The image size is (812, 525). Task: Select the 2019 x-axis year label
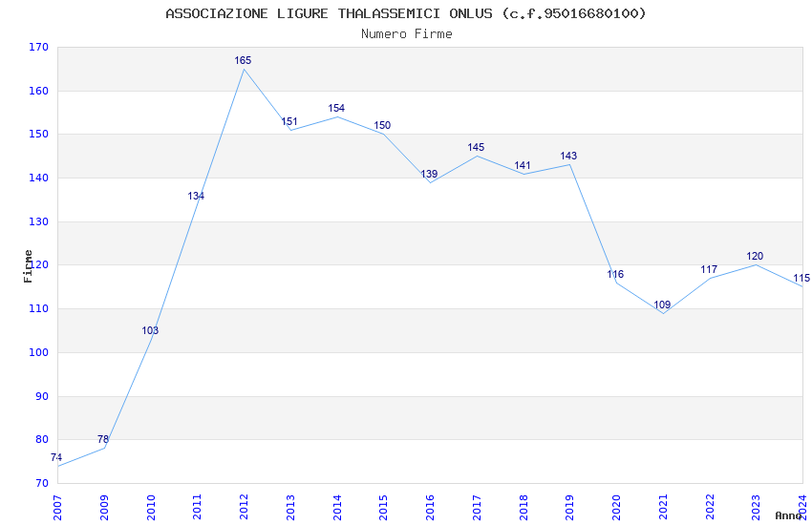569,508
